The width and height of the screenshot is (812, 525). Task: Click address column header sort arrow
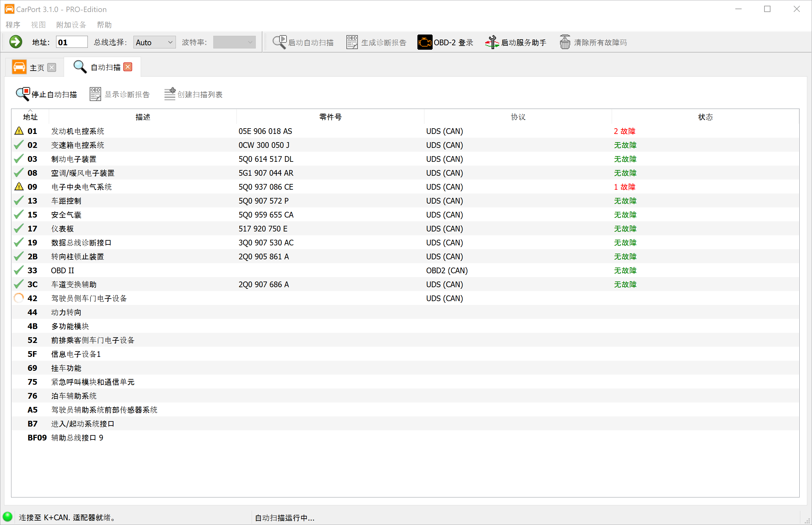(30, 111)
